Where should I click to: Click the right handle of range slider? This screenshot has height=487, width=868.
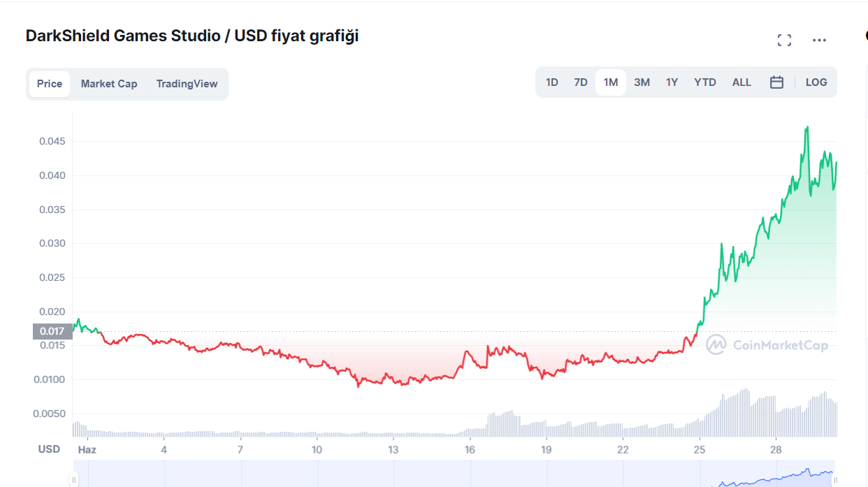835,479
